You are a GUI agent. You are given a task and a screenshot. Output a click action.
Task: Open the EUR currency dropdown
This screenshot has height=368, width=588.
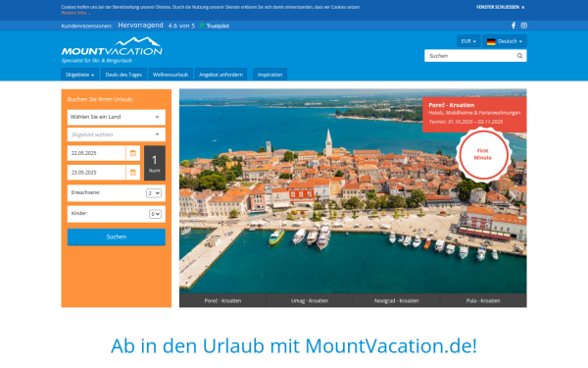pos(468,41)
